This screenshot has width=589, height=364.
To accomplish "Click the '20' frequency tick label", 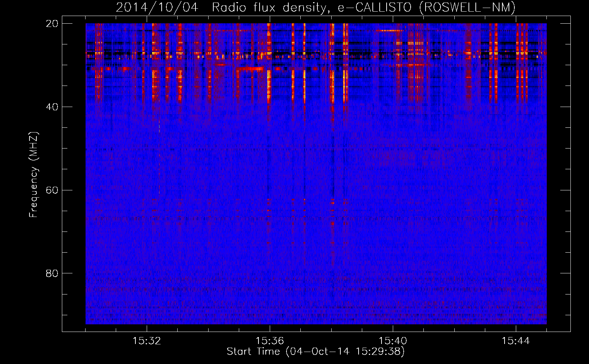I will (52, 24).
